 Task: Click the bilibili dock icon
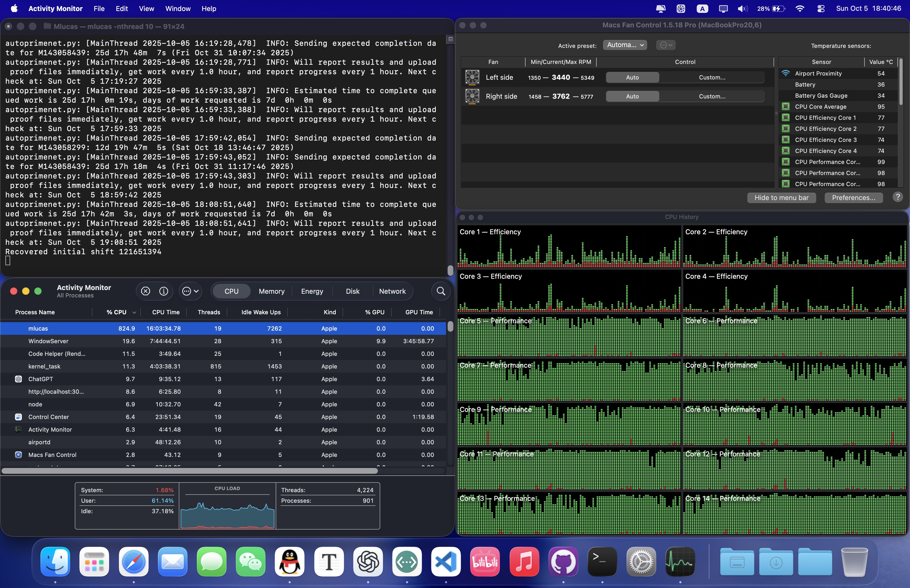(x=484, y=562)
